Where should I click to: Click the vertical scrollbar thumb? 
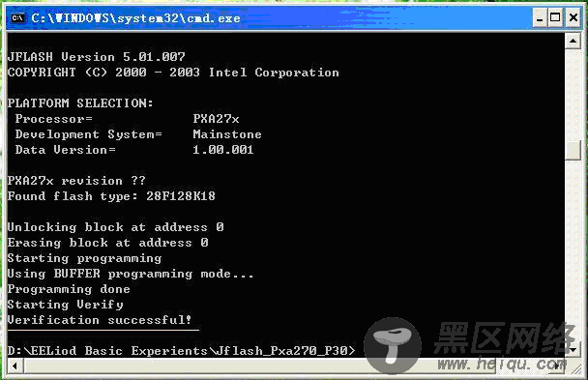[573, 150]
